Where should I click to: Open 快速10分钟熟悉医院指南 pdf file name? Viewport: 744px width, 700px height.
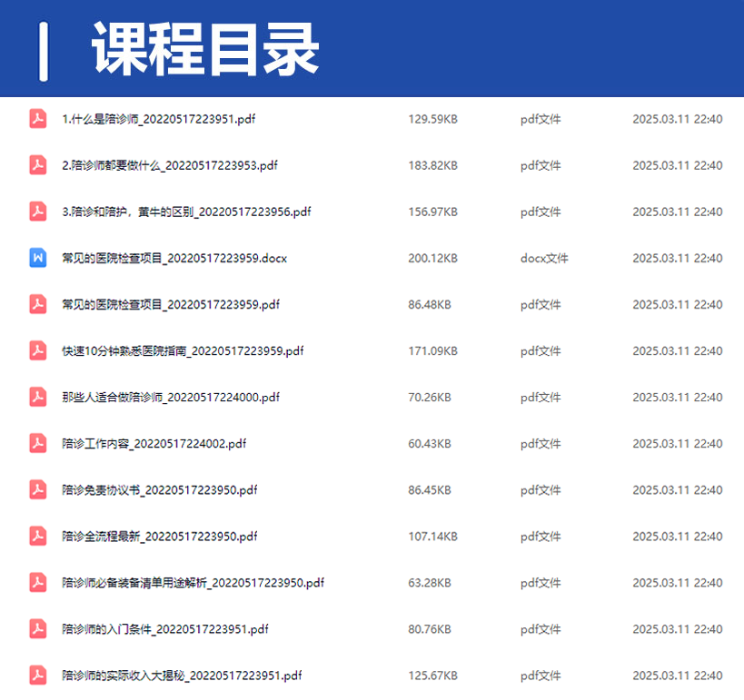183,351
